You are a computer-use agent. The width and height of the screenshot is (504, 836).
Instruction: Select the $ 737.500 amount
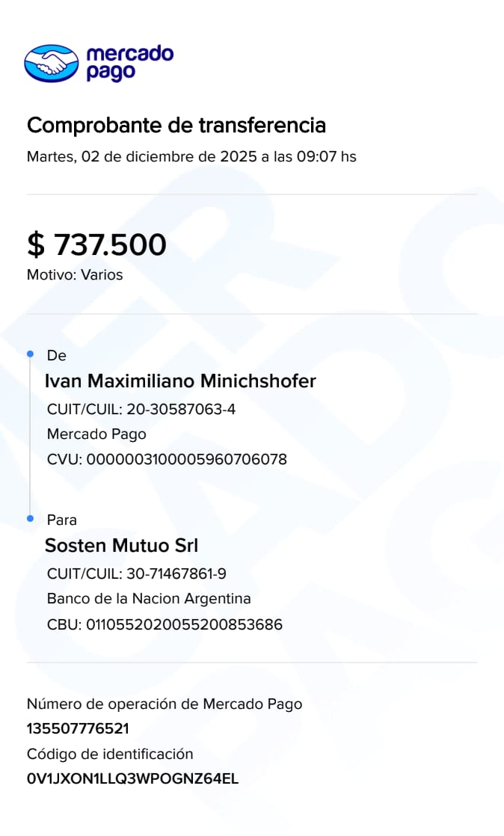[96, 245]
